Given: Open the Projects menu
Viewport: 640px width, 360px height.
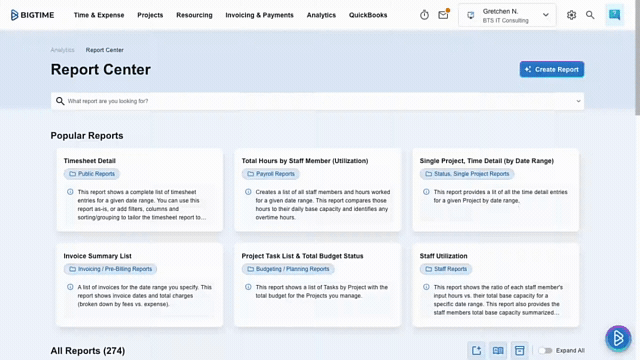Looking at the screenshot, I should [x=150, y=15].
